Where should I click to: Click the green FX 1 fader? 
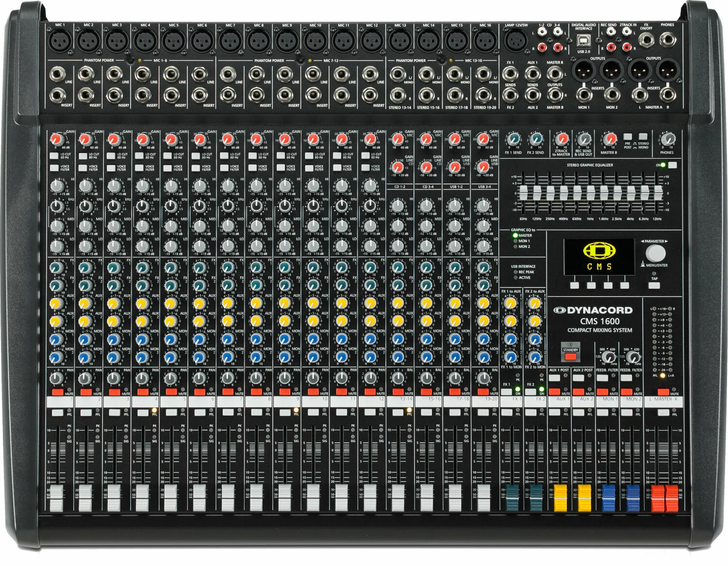[x=513, y=498]
